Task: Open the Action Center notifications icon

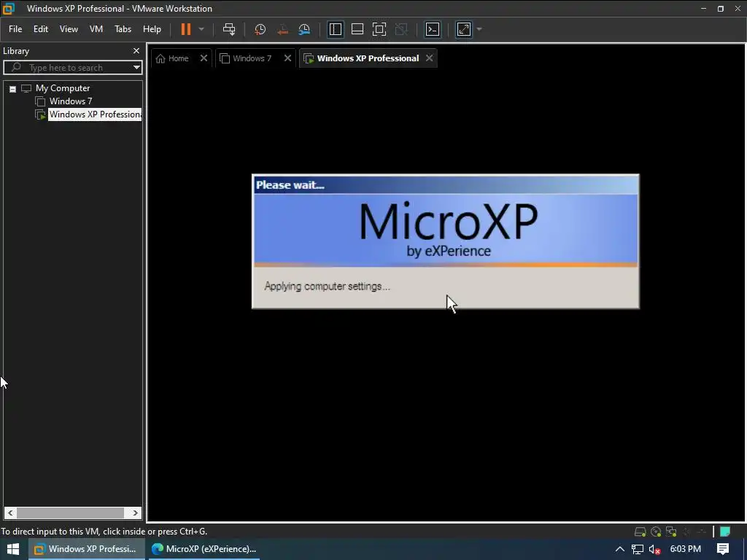Action: [x=723, y=549]
